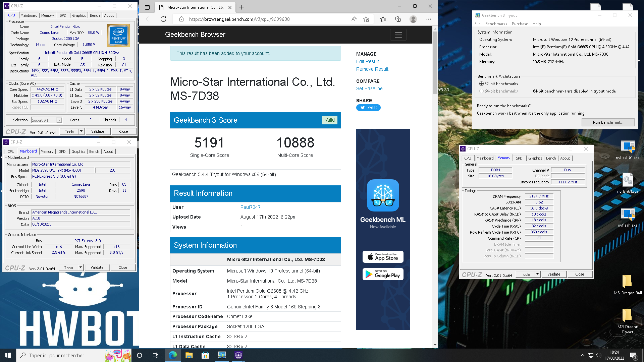This screenshot has height=362, width=644.
Task: Open Purchase menu in Geekbench 3 Tryout
Action: click(520, 24)
